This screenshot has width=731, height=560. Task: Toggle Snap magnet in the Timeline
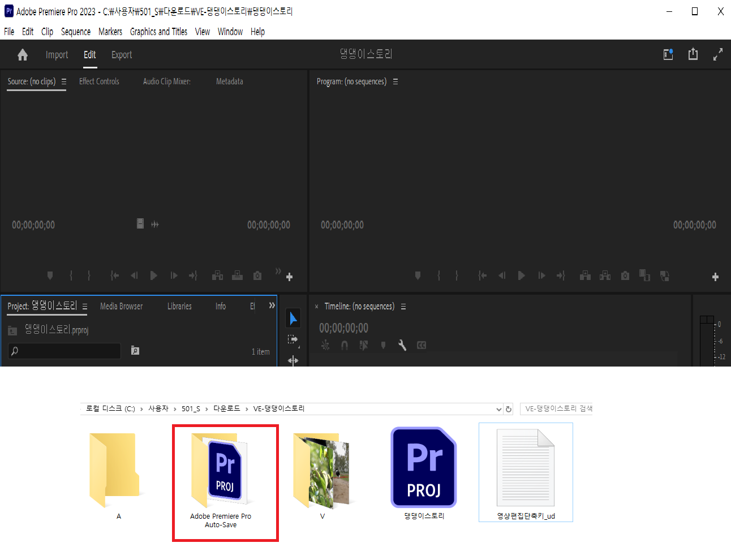click(x=345, y=345)
